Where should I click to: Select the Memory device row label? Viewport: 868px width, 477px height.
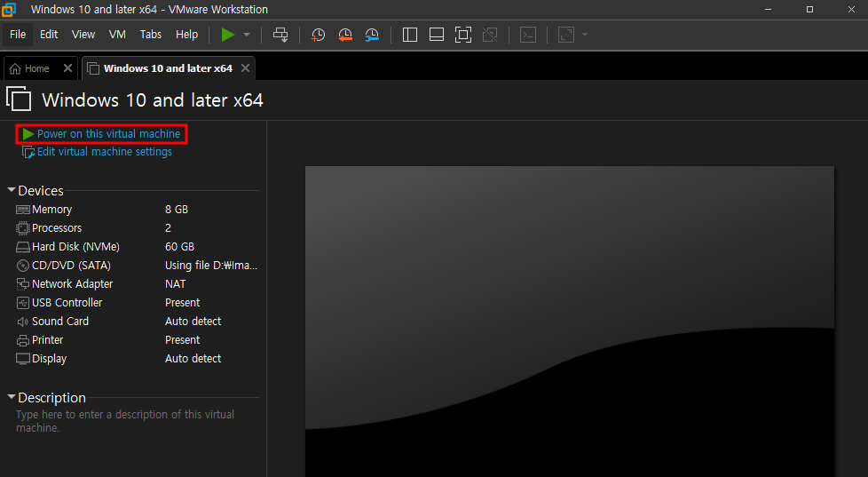tap(52, 210)
